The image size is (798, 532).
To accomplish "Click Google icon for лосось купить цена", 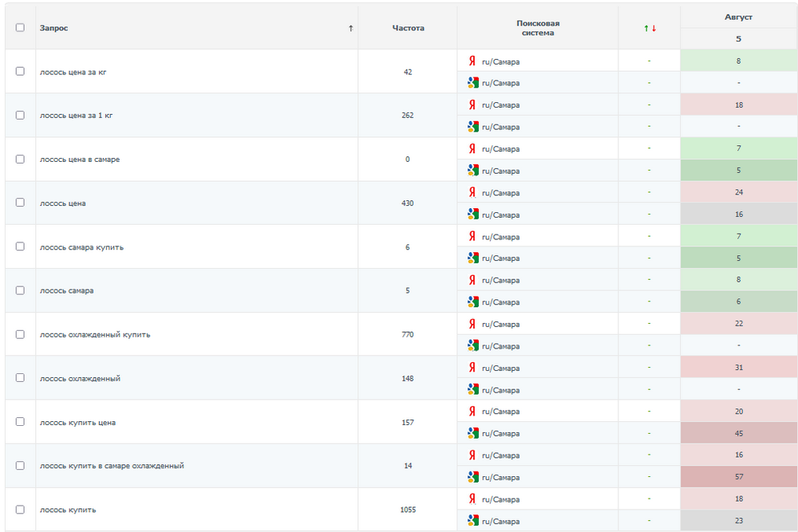I will [x=472, y=433].
